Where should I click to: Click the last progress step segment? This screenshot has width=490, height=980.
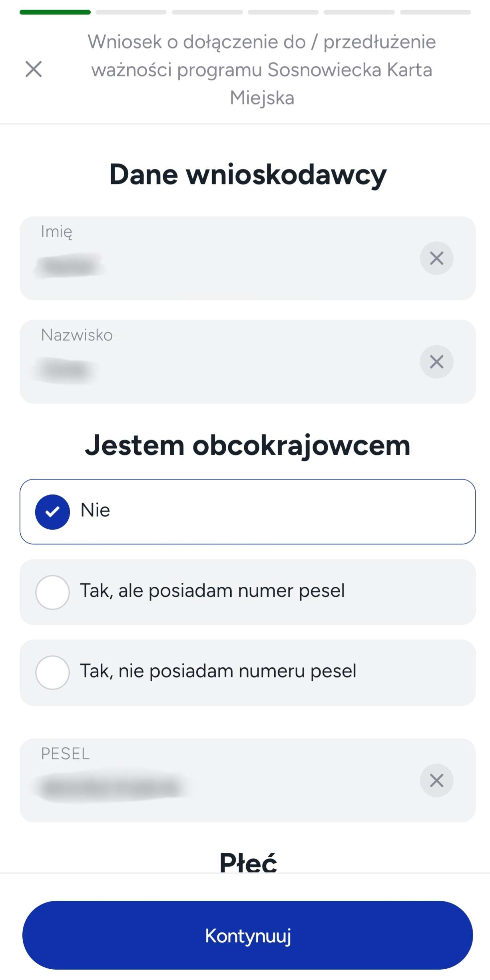tap(435, 12)
